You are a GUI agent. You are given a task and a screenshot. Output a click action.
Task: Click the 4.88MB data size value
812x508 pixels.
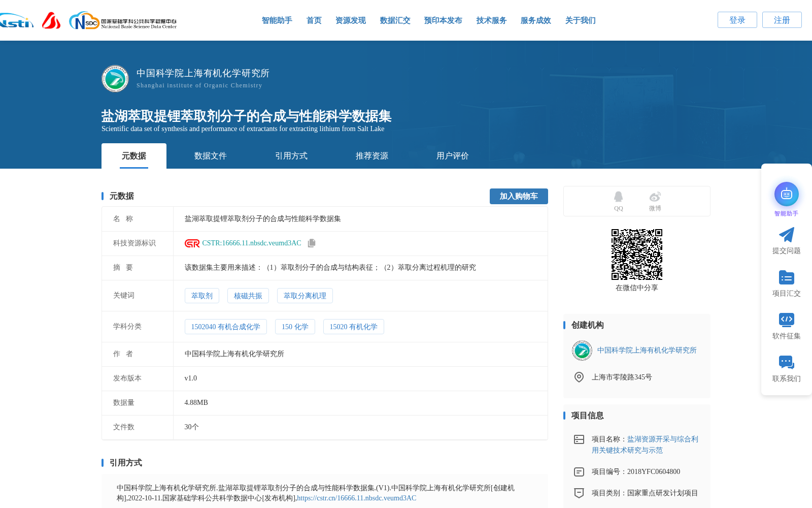(196, 403)
